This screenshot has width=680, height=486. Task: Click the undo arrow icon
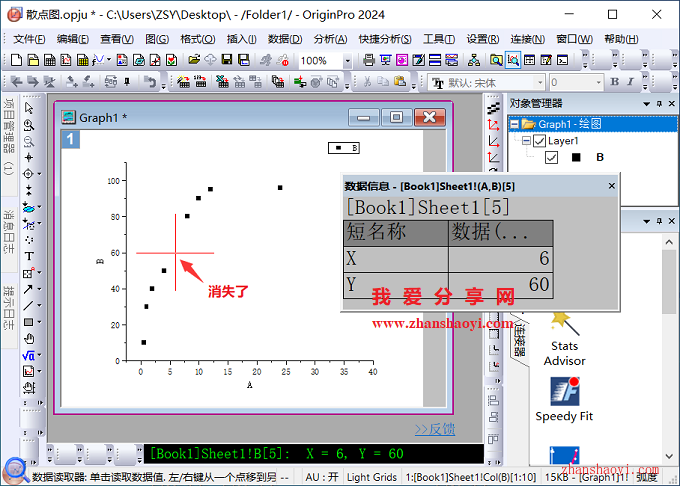(x=150, y=82)
